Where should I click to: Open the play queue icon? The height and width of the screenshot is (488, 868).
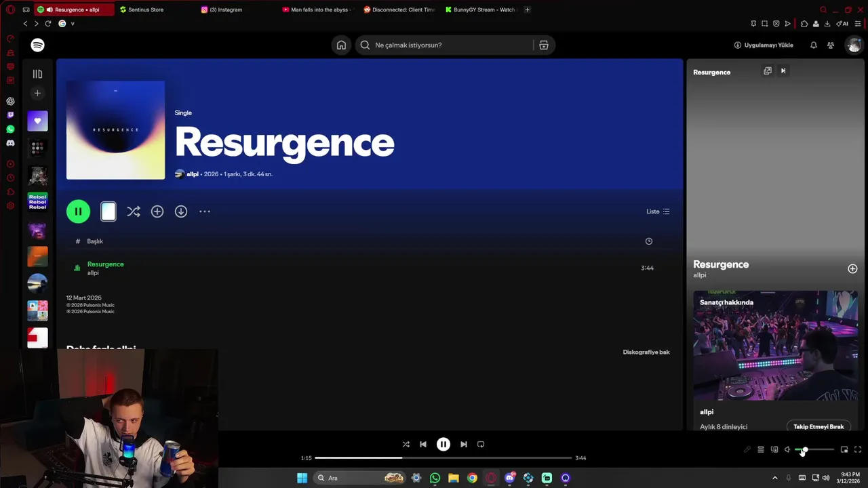(x=761, y=449)
